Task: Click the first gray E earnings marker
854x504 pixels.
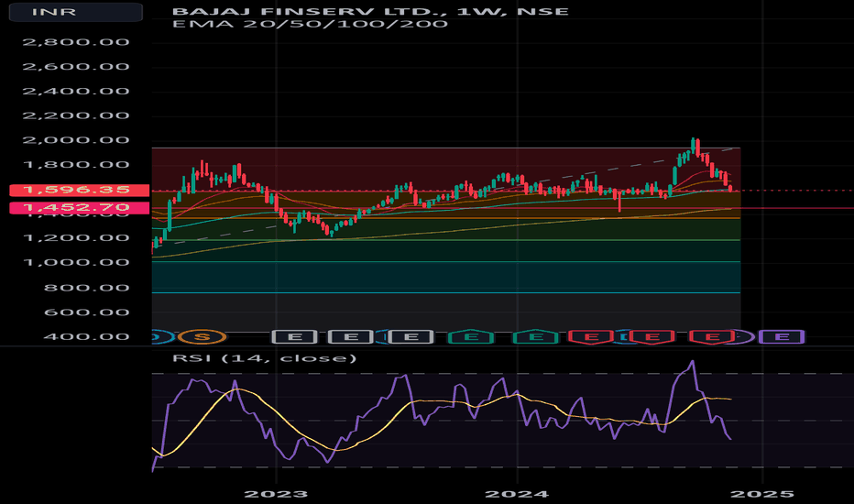Action: [295, 337]
